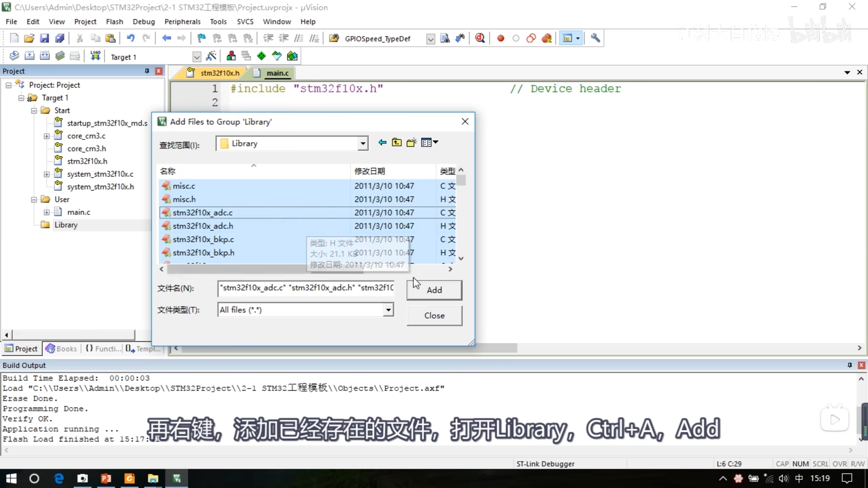868x488 pixels.
Task: Open the Library look-in folder dropdown
Action: pyautogui.click(x=363, y=144)
